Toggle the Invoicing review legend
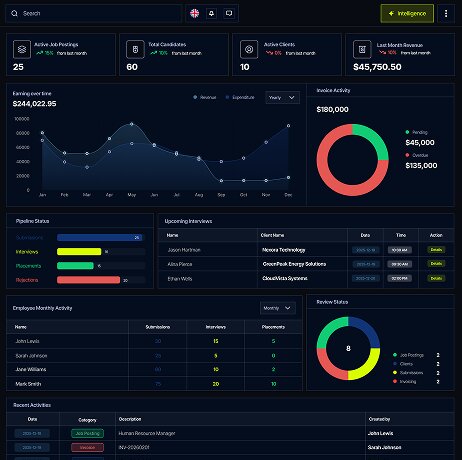The height and width of the screenshot is (460, 462). 404,381
